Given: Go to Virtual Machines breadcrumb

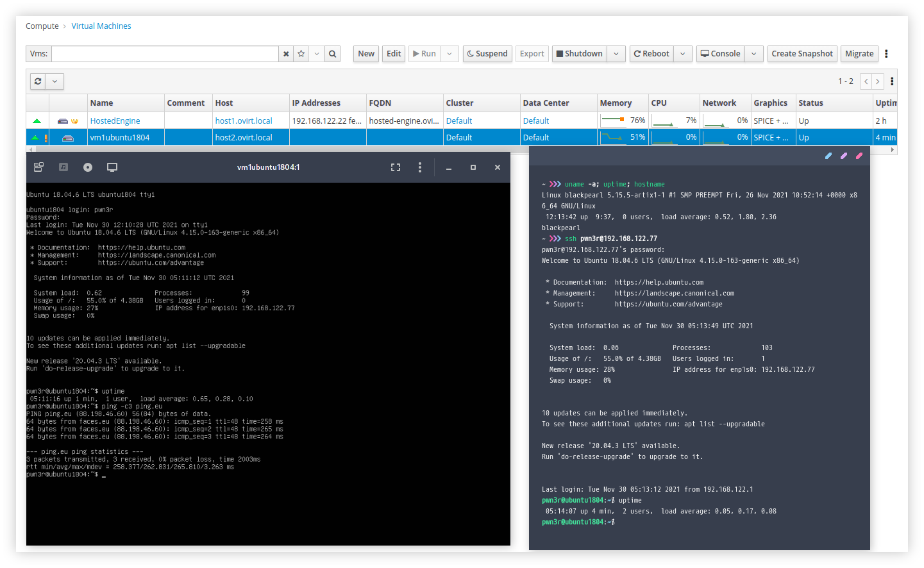Looking at the screenshot, I should [101, 26].
